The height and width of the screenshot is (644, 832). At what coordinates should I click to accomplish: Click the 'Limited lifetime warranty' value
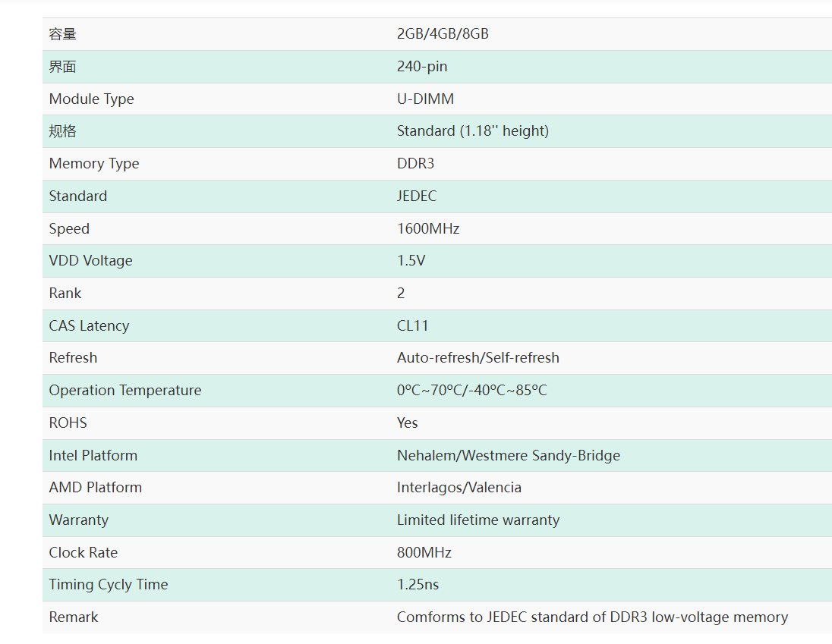(478, 520)
